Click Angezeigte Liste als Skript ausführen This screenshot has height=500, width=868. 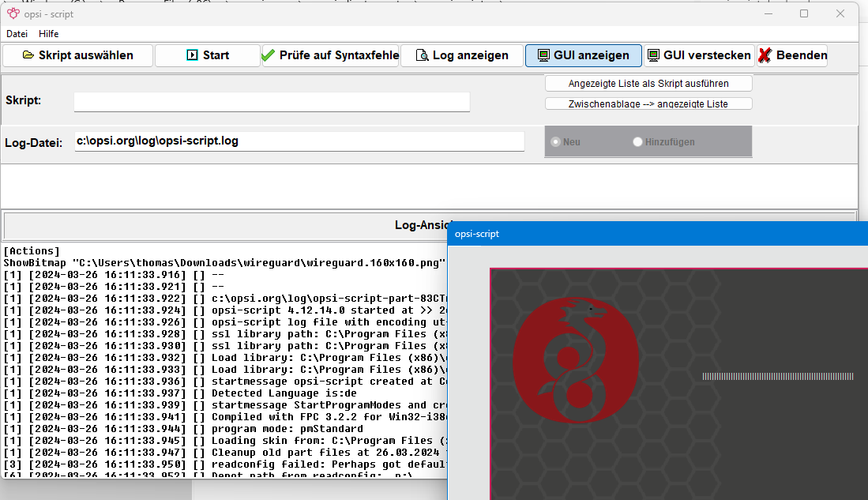click(648, 83)
